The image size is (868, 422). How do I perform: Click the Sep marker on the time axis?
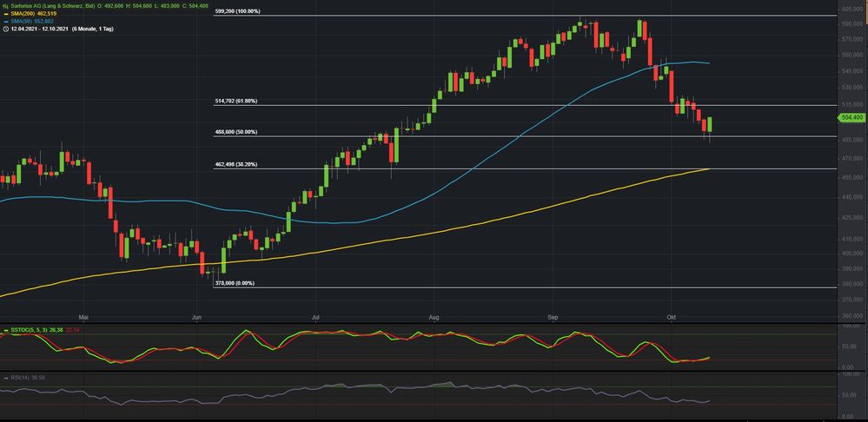coord(554,318)
